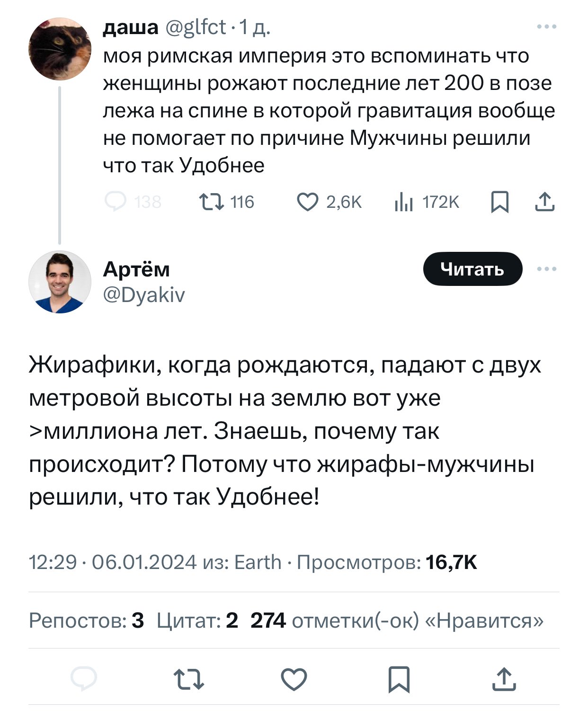The height and width of the screenshot is (711, 588).
Task: Like Артём's tweet with bottom heart
Action: coord(294,679)
